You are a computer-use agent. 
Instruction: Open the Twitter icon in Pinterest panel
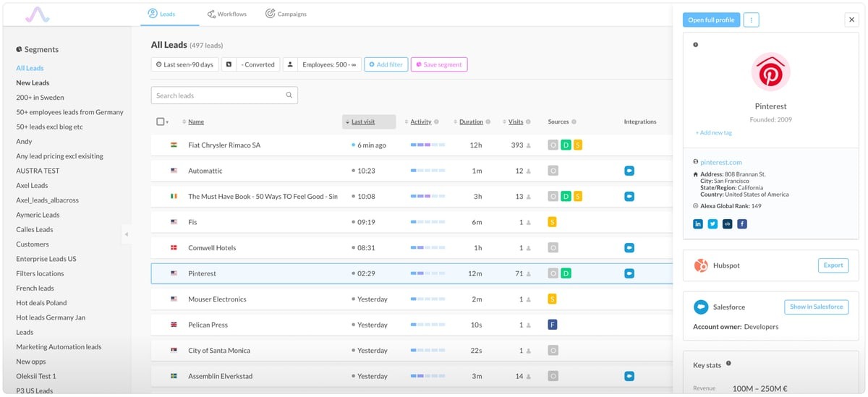pyautogui.click(x=712, y=224)
